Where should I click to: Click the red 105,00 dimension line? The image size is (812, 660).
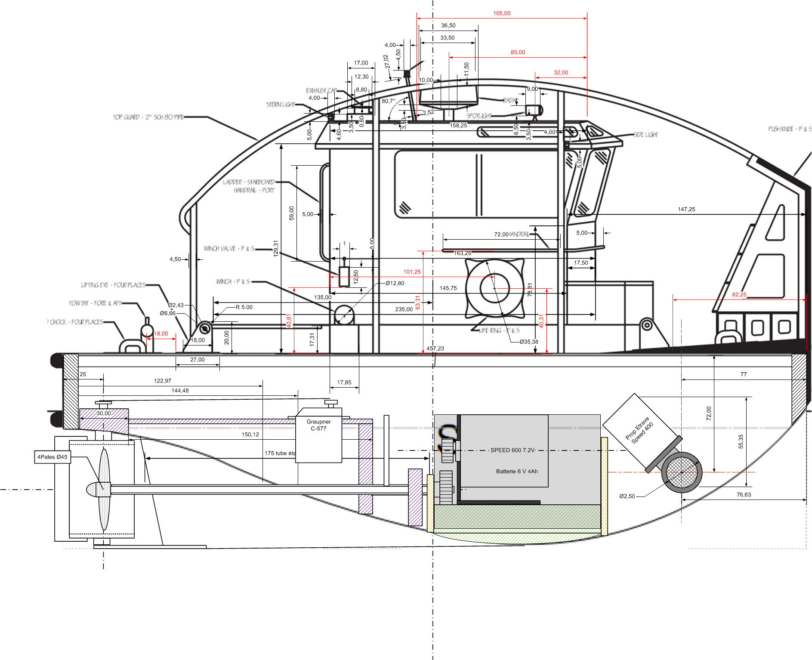click(x=501, y=13)
